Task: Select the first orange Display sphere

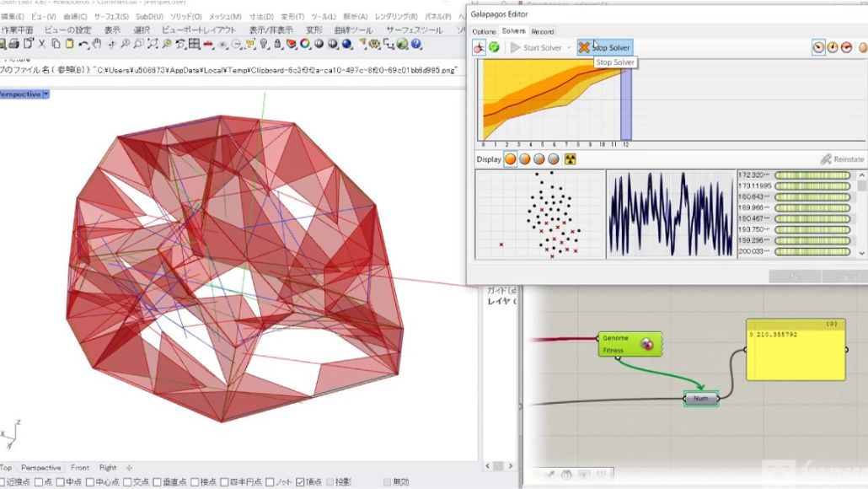Action: tap(511, 159)
